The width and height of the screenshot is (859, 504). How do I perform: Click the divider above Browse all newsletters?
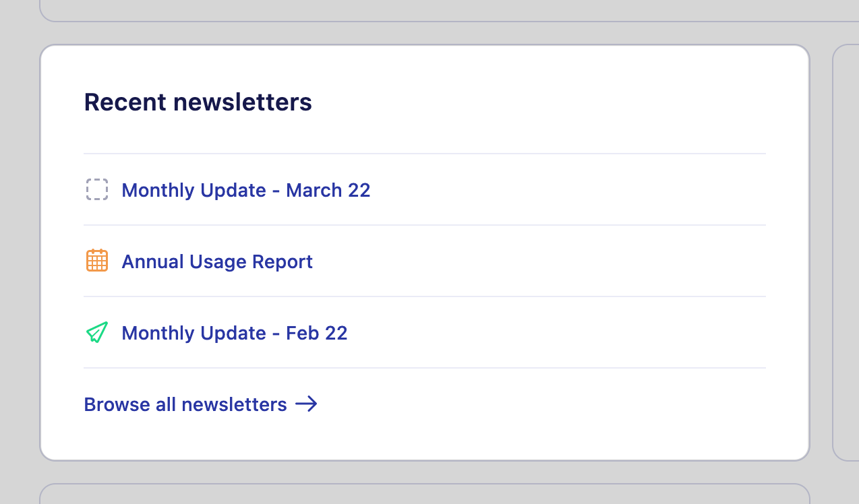pos(425,368)
